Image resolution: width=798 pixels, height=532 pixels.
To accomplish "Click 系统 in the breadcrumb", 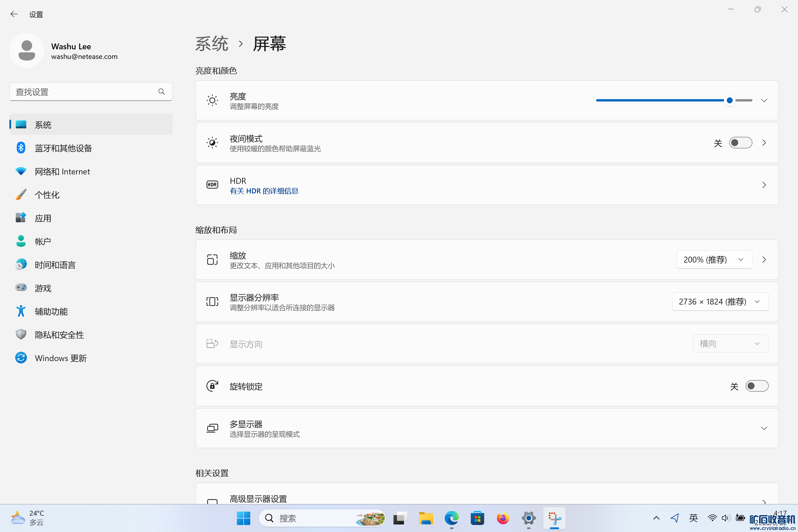I will tap(212, 44).
